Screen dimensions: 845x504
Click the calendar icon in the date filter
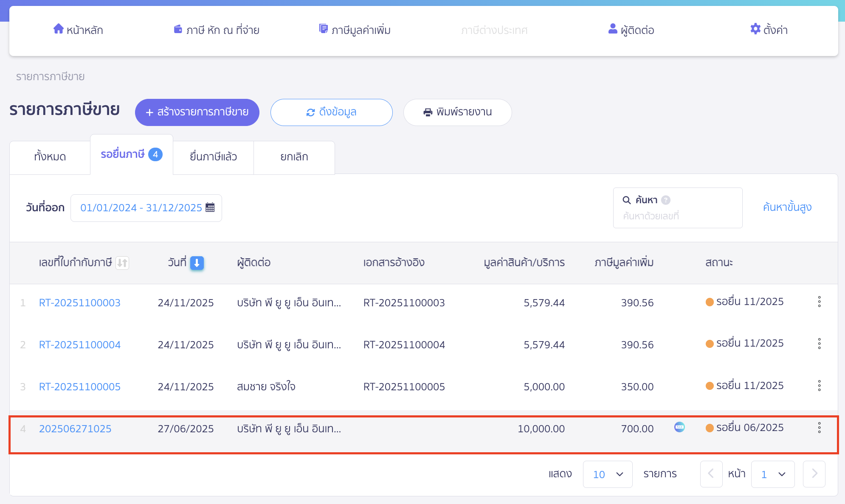[210, 207]
